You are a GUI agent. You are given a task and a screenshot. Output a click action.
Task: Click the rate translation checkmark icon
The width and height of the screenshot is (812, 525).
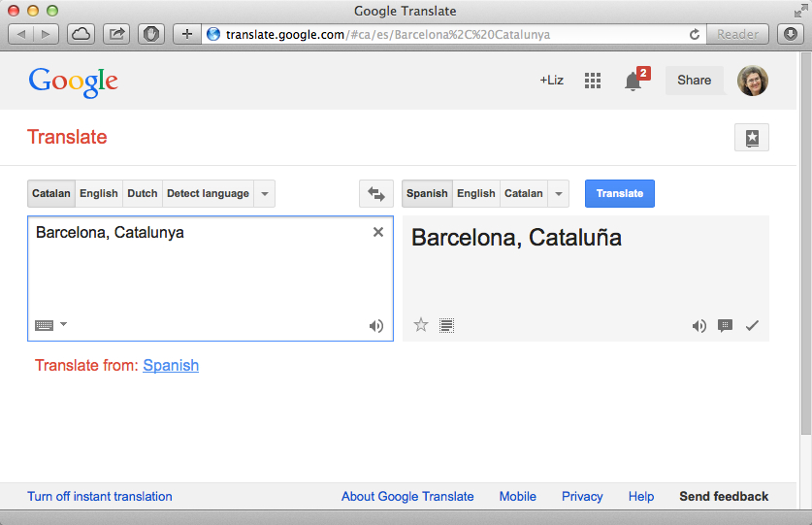pyautogui.click(x=751, y=326)
